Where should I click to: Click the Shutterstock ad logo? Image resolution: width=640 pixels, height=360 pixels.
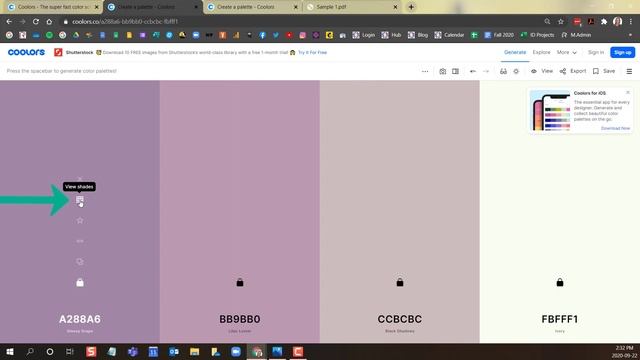click(x=58, y=52)
